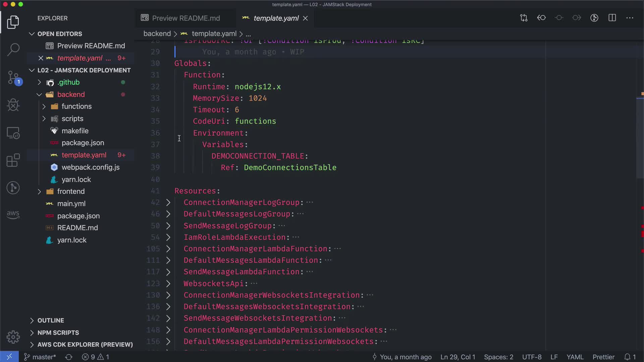Click the Split Editor Right icon

[612, 18]
